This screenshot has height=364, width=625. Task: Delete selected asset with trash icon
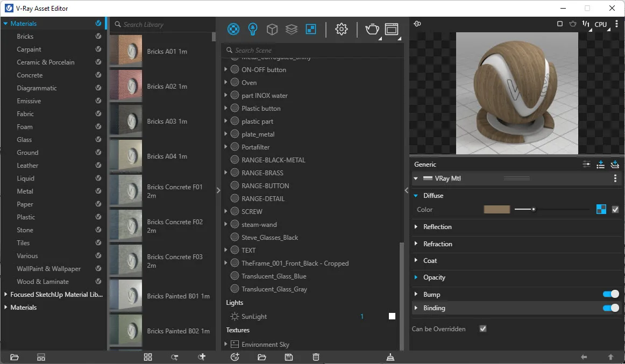point(316,357)
